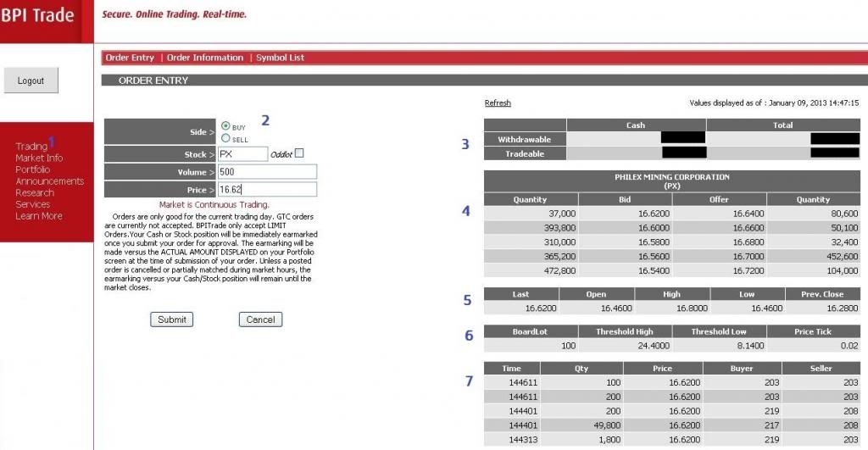868x450 pixels.
Task: Click the Tradeable row label
Action: point(525,154)
